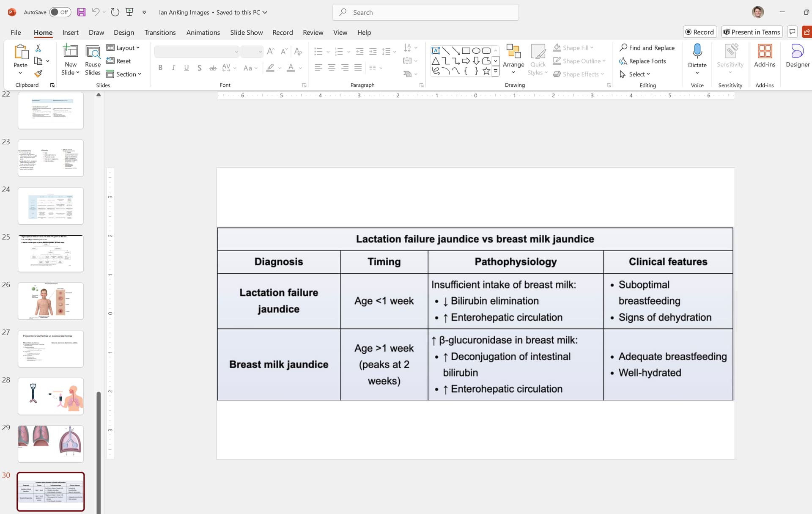The image size is (812, 514).
Task: Toggle Strikethrough formatting
Action: (213, 68)
